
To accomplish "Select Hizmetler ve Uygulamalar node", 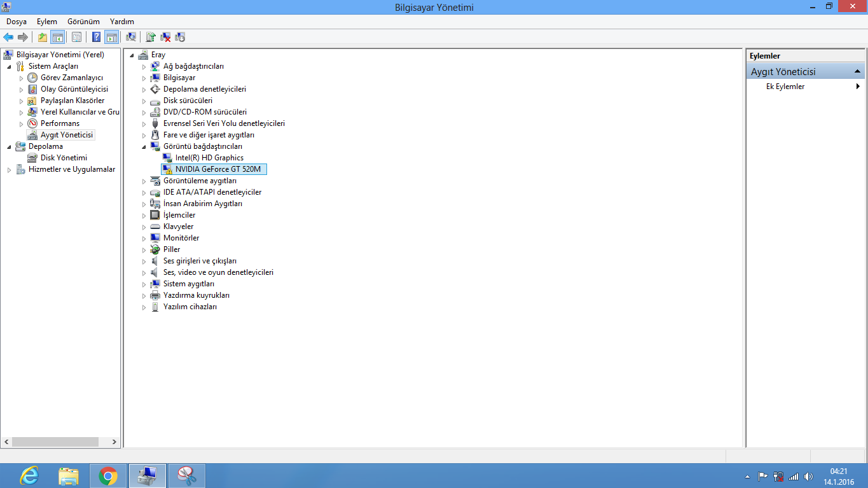I will point(72,169).
